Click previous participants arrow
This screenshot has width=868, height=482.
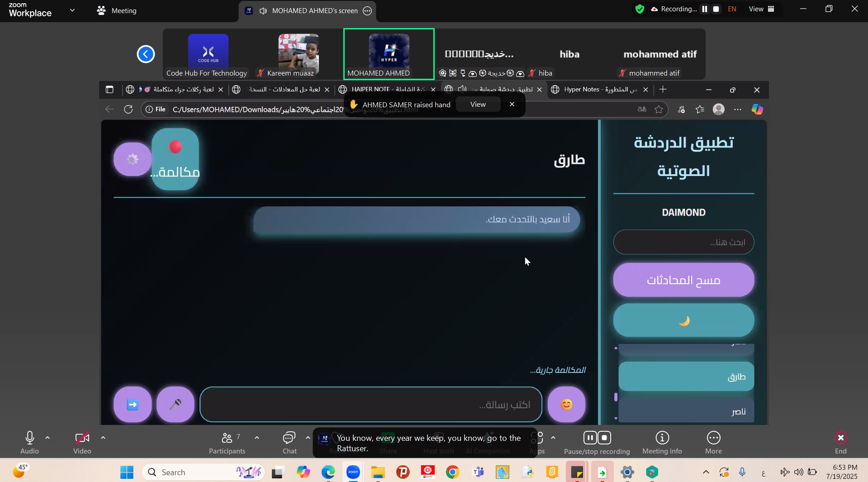click(146, 54)
